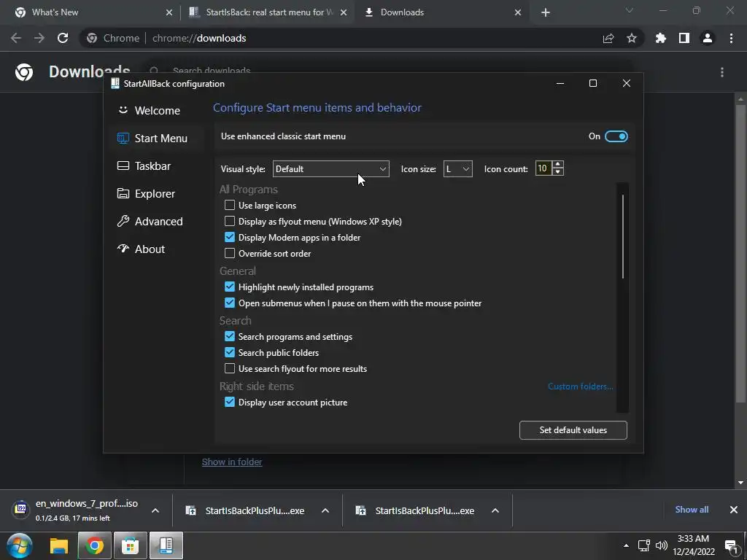
Task: Switch to the StartIsBack browser tab
Action: point(268,12)
